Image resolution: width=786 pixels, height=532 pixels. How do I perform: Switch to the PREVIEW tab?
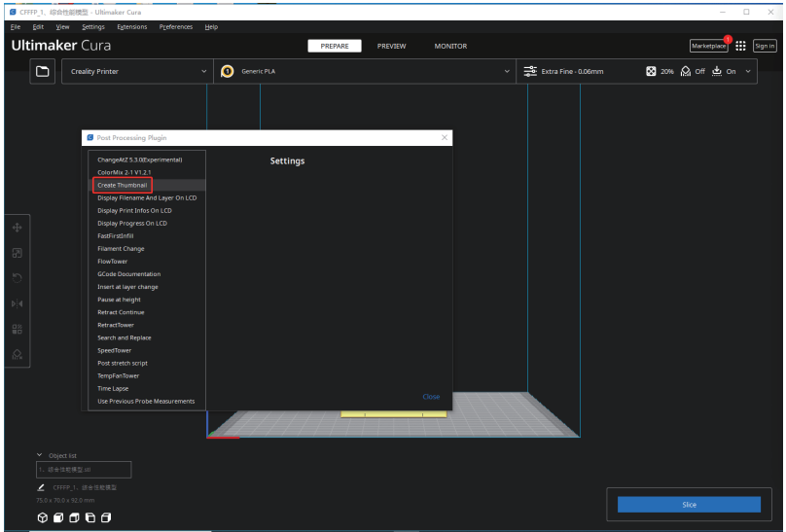pyautogui.click(x=391, y=46)
